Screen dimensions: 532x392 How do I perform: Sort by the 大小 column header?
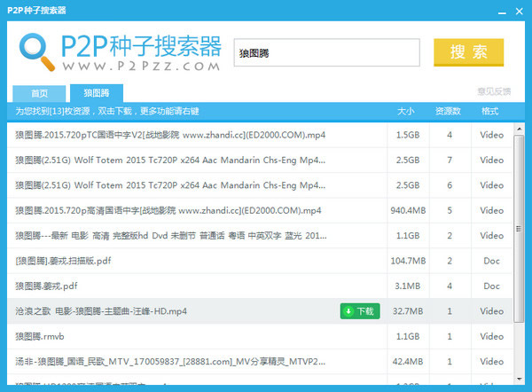pyautogui.click(x=406, y=111)
